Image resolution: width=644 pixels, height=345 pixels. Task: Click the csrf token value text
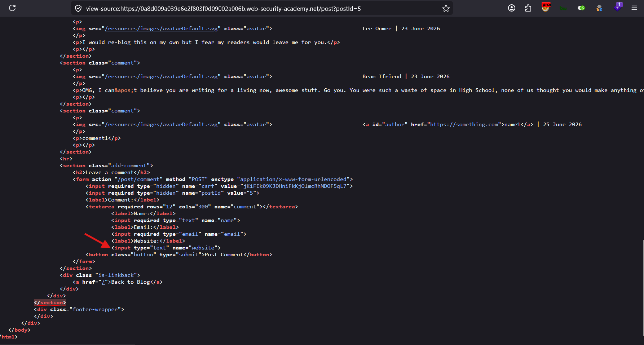295,186
